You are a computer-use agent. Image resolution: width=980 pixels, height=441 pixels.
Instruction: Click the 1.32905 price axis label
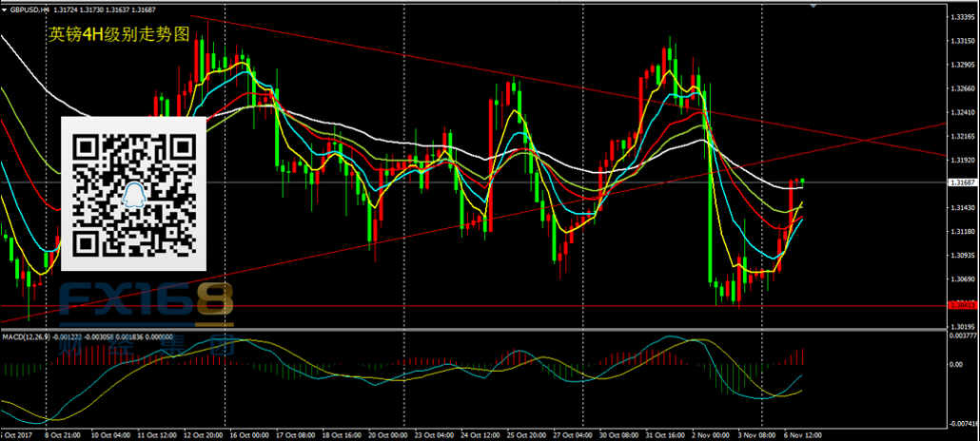pyautogui.click(x=964, y=65)
